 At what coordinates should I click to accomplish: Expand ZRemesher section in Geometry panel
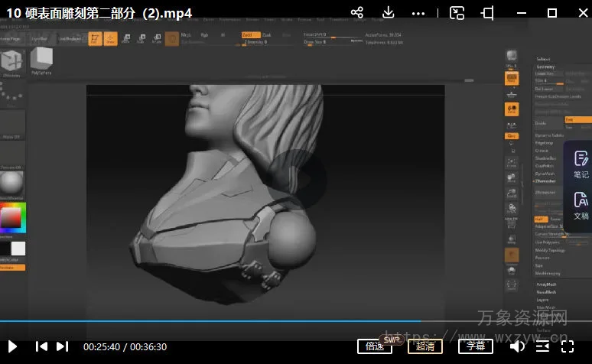(546, 181)
